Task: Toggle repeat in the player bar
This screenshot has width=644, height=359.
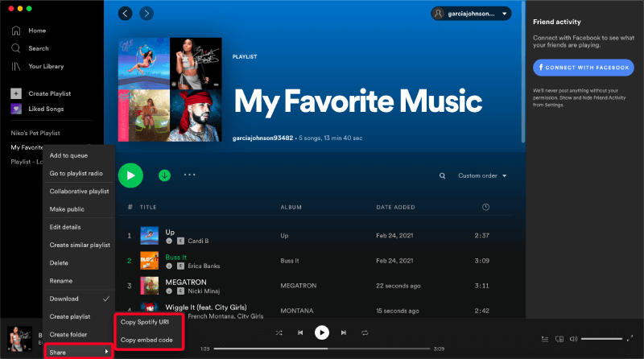Action: tap(365, 332)
